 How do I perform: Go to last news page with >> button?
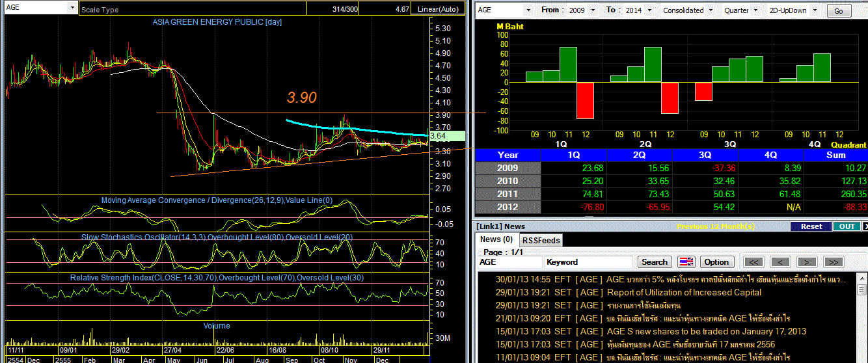tap(833, 262)
